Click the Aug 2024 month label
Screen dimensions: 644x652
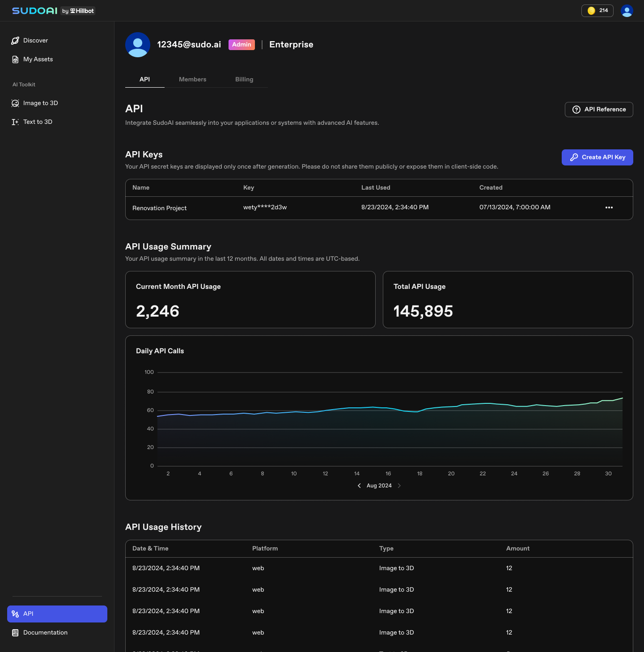379,486
